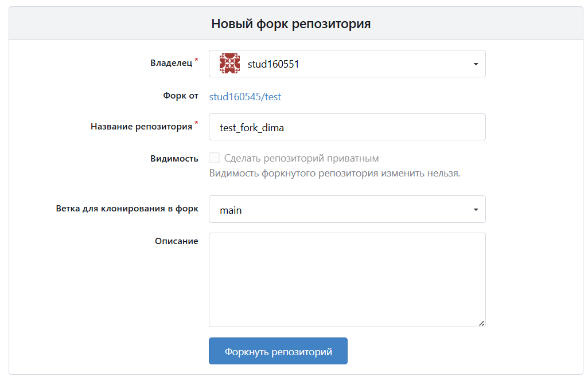Click the caret arrow in the branch dropdown

[476, 210]
